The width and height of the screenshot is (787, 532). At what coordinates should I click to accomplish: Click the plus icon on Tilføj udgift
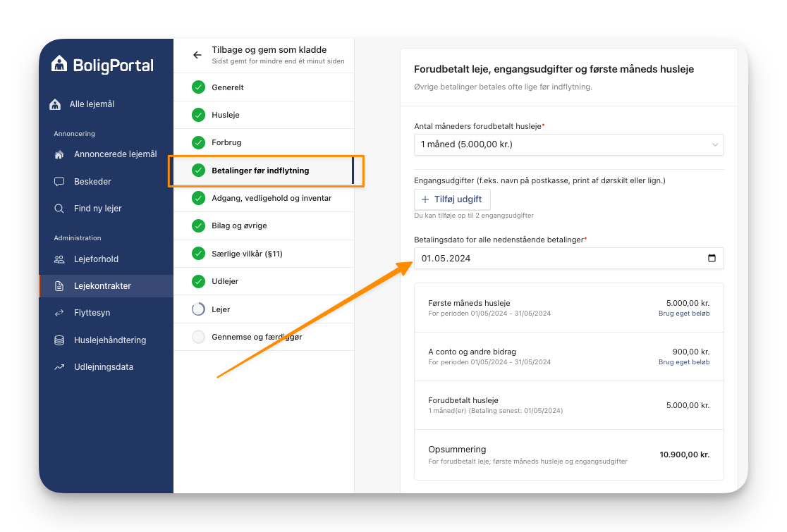pos(425,199)
